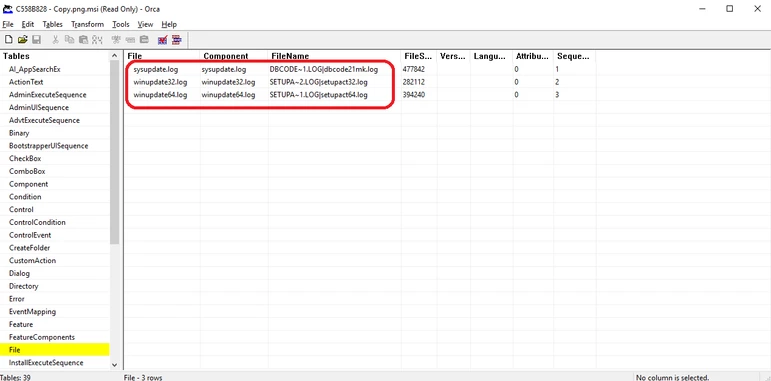Click the Paste clipboard toolbar icon
The width and height of the screenshot is (771, 381).
83,40
